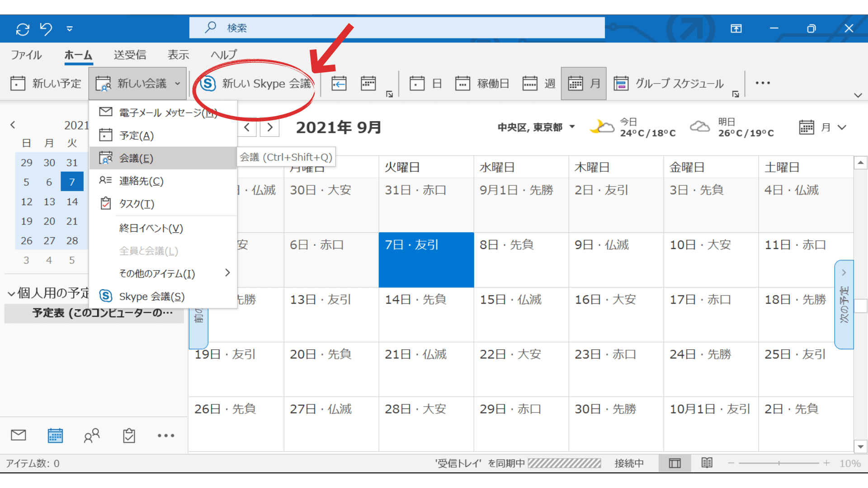Open グループ スケジュール
Screen dimensions: 868x488
pos(669,83)
